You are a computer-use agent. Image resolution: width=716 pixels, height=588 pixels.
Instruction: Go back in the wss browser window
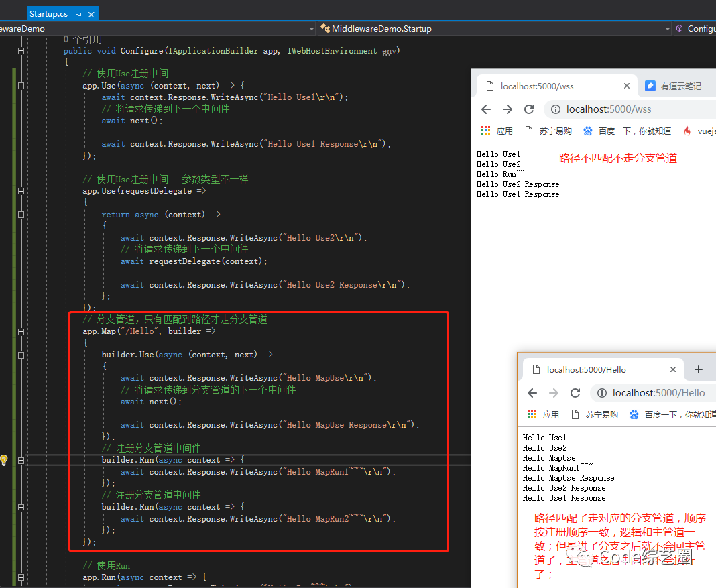tap(486, 109)
